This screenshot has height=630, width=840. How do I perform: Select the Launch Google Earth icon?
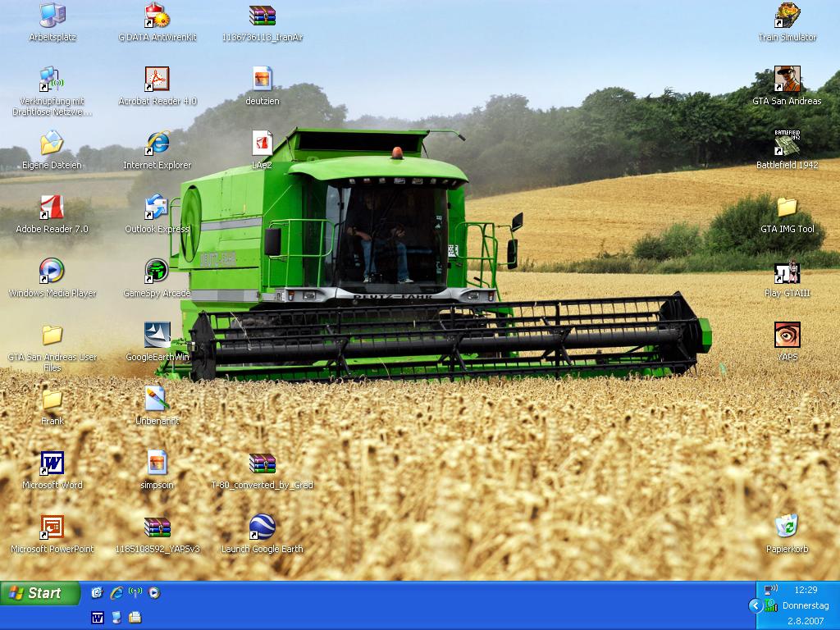click(x=262, y=527)
